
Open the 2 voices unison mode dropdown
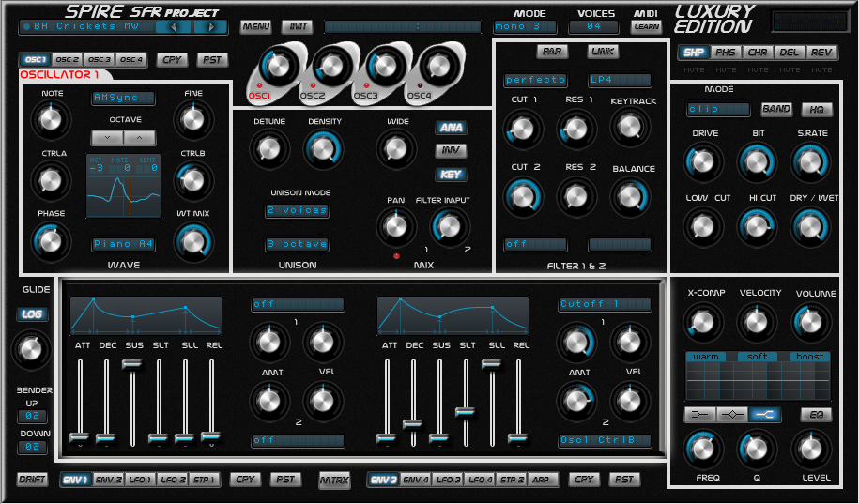pos(298,210)
